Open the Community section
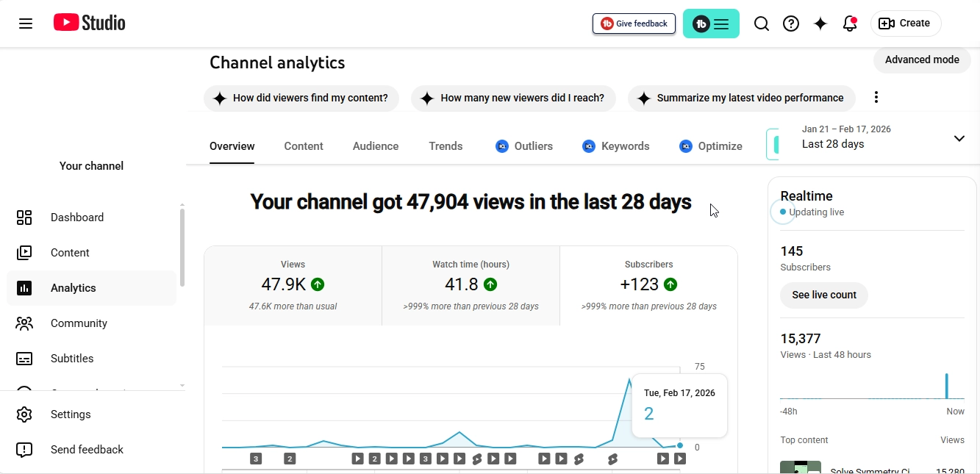 (x=79, y=323)
